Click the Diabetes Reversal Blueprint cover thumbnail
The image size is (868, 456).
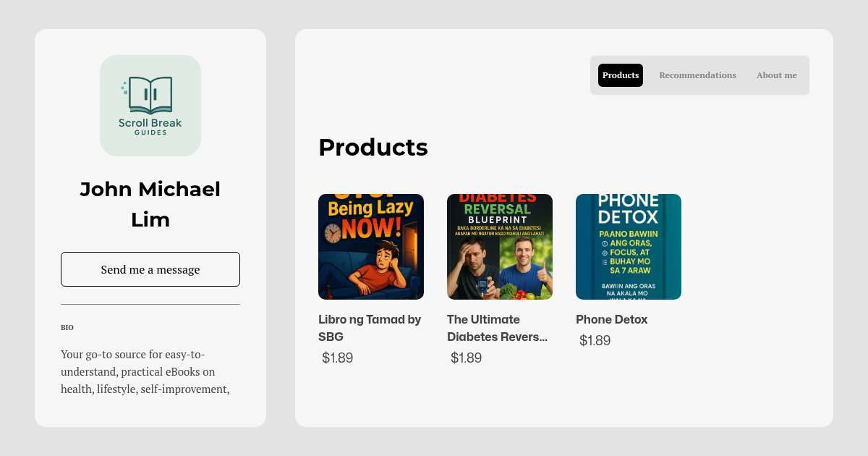[x=500, y=247]
